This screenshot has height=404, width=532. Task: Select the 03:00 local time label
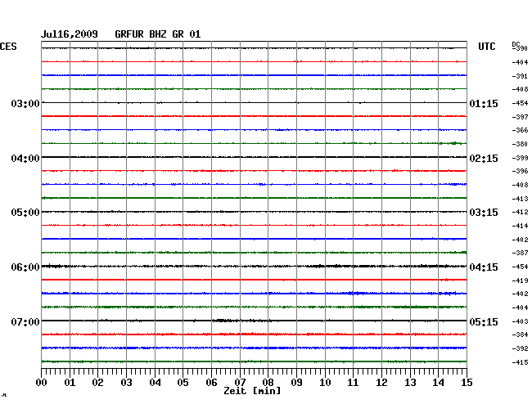click(25, 103)
